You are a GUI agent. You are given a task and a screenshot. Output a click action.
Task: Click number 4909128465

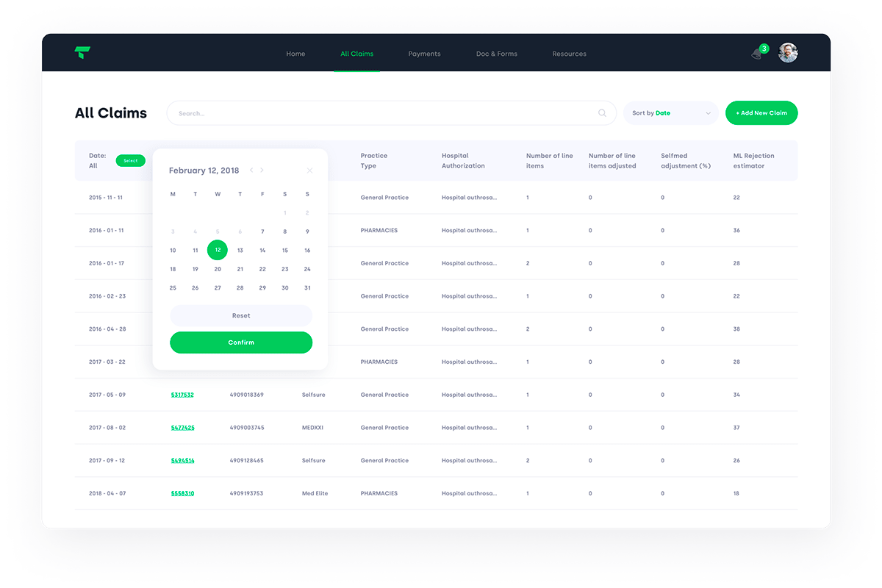tap(246, 461)
